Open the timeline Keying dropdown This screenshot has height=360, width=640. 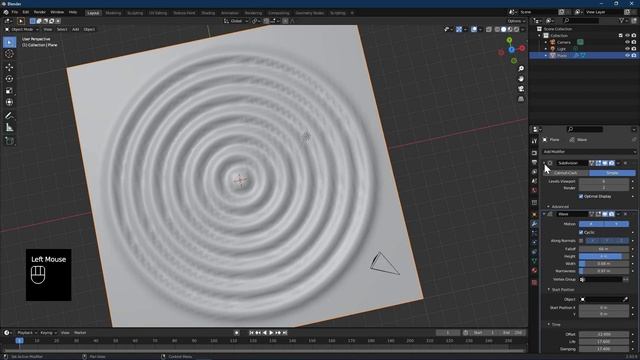point(48,333)
